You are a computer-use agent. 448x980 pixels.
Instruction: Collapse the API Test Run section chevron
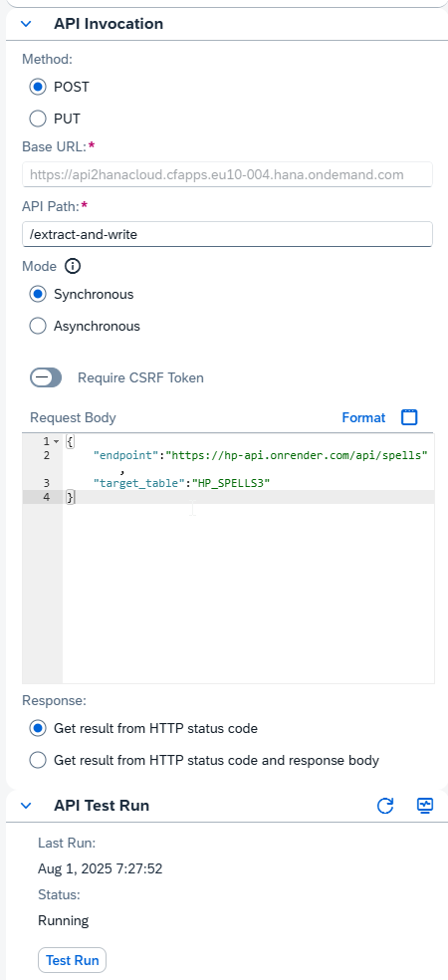point(26,805)
